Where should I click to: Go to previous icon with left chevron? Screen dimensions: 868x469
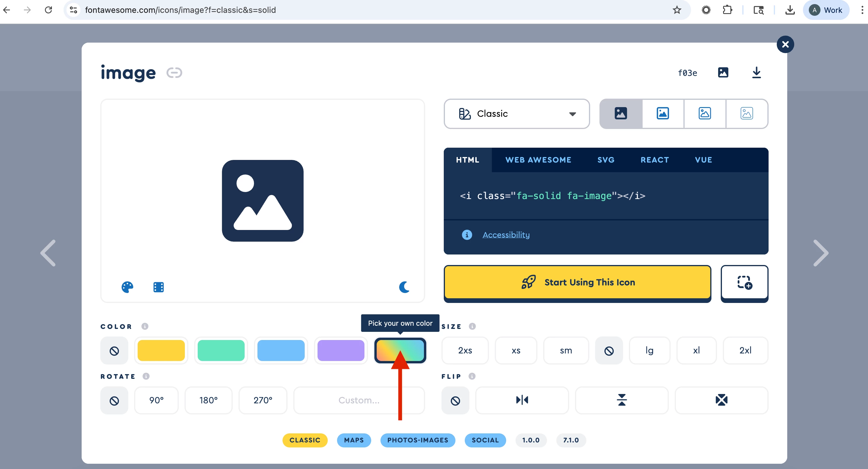tap(48, 253)
